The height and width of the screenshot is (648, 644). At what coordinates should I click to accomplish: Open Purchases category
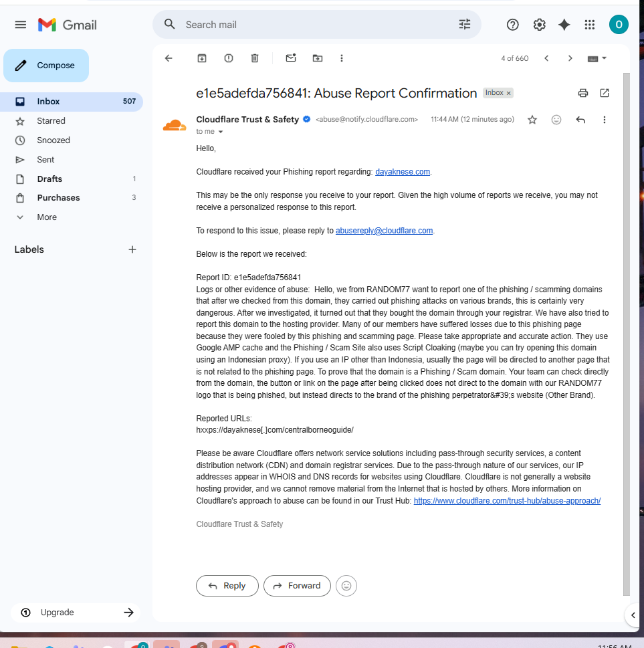(x=72, y=197)
